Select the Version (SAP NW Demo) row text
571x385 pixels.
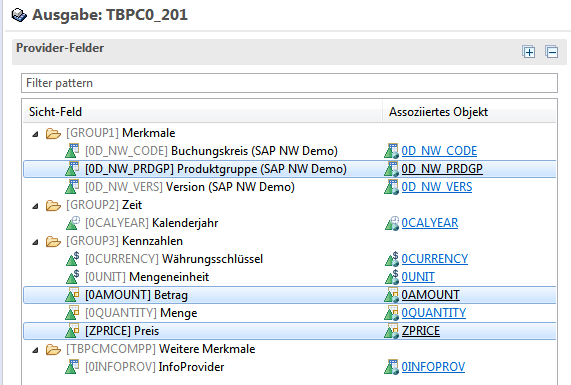click(x=190, y=186)
